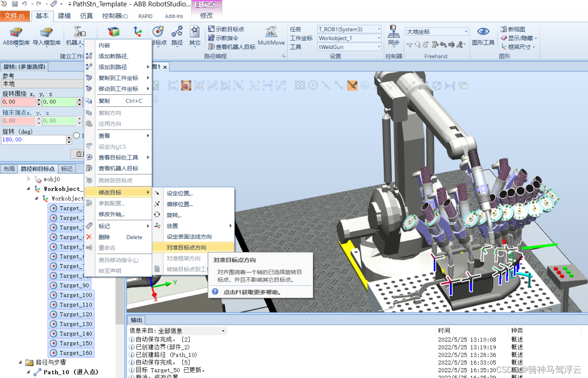Open the 文件 file menu
This screenshot has width=588, height=378.
[x=15, y=16]
